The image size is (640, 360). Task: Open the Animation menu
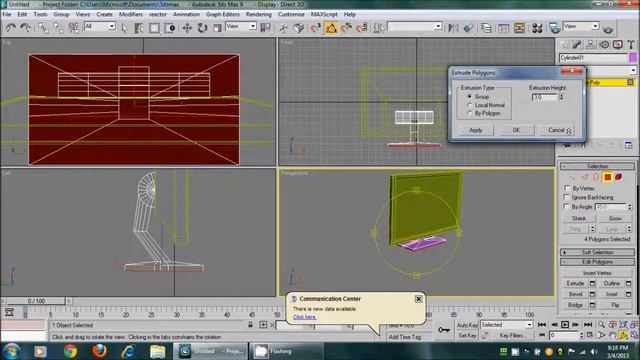pyautogui.click(x=187, y=14)
